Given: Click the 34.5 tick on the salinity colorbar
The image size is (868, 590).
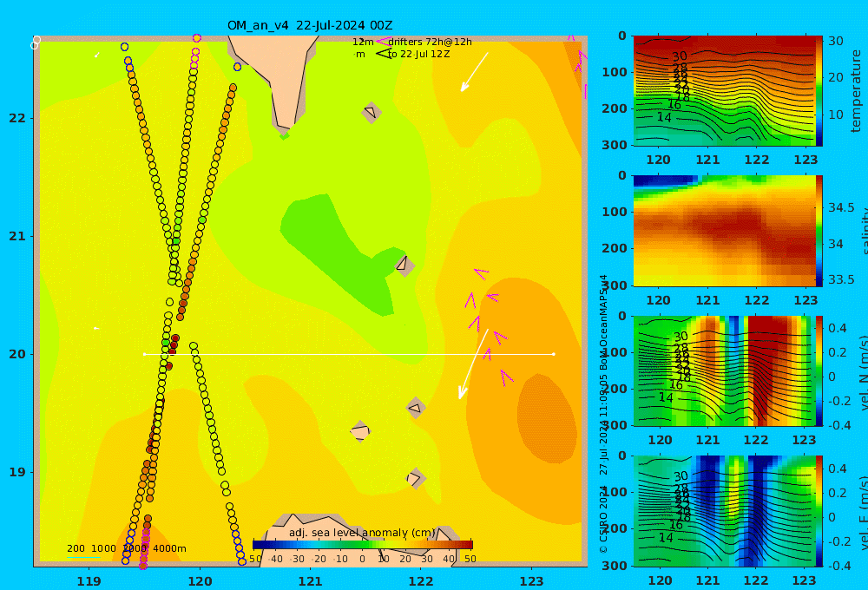Looking at the screenshot, I should [841, 208].
